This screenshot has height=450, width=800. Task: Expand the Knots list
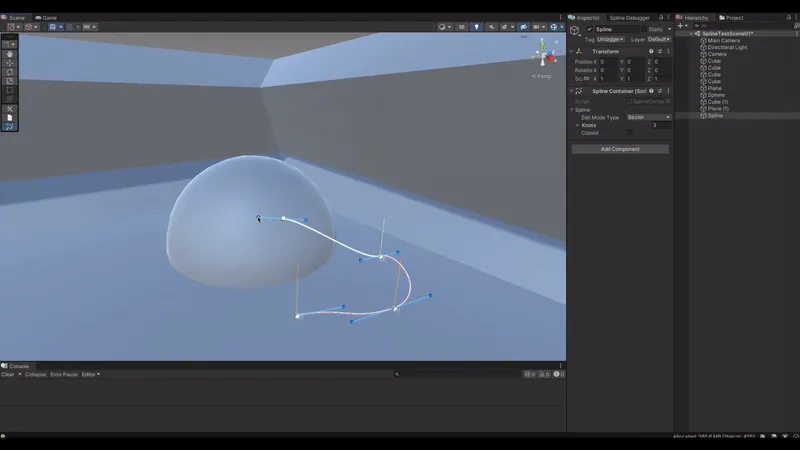578,125
